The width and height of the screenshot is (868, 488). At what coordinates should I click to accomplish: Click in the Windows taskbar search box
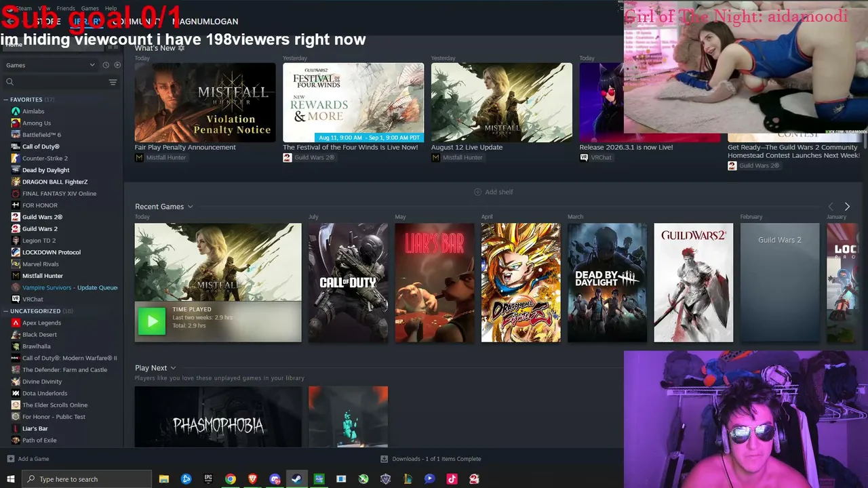click(87, 479)
